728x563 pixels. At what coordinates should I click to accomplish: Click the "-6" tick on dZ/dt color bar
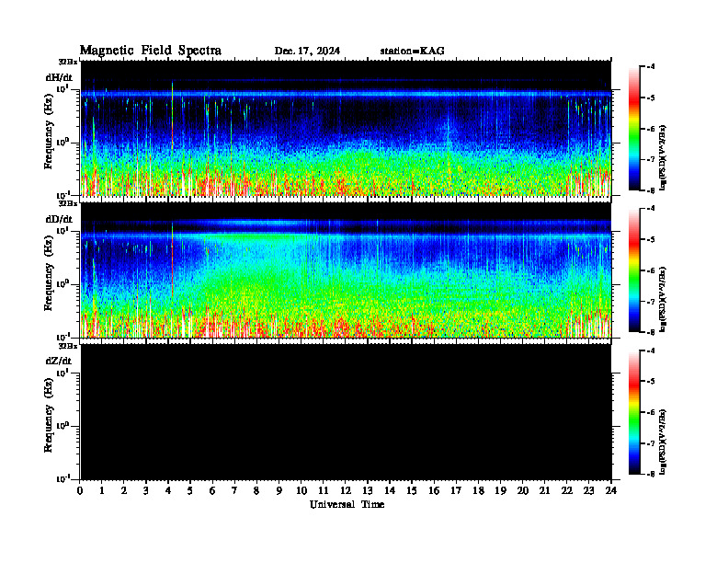651,412
